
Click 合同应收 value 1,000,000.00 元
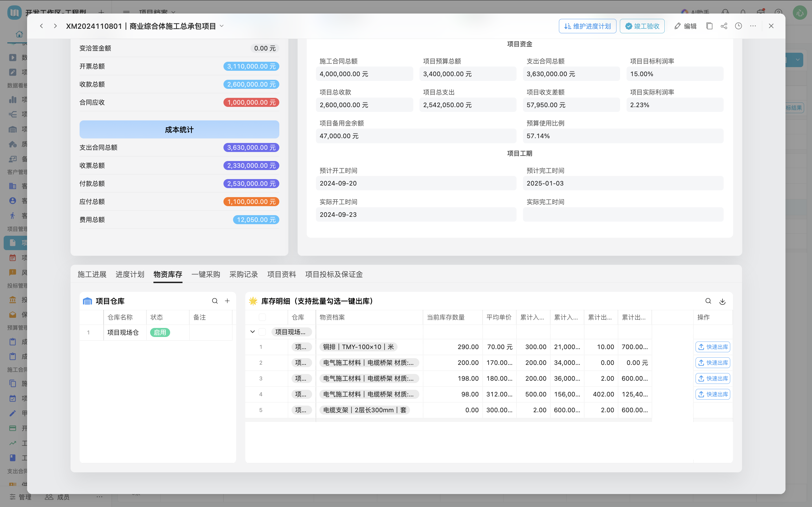(251, 102)
